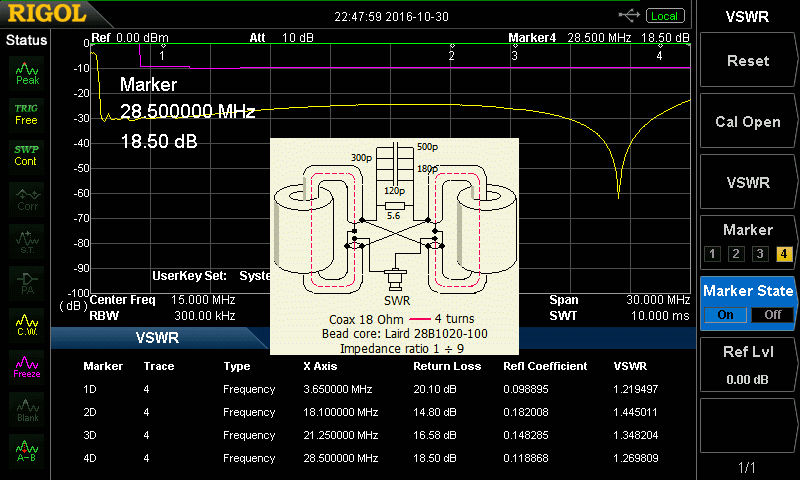The height and width of the screenshot is (480, 800).
Task: Choose marker 2 in Marker selector
Action: tap(735, 253)
